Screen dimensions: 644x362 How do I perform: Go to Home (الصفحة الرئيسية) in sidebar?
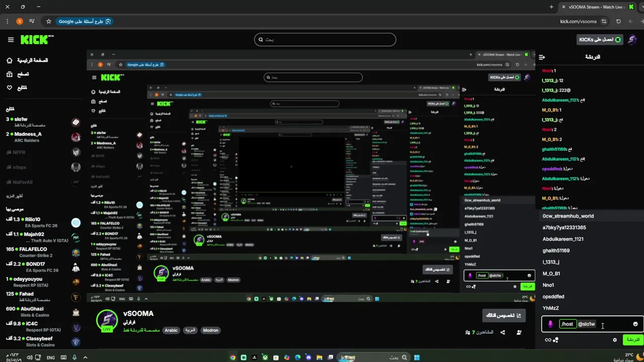(27, 60)
